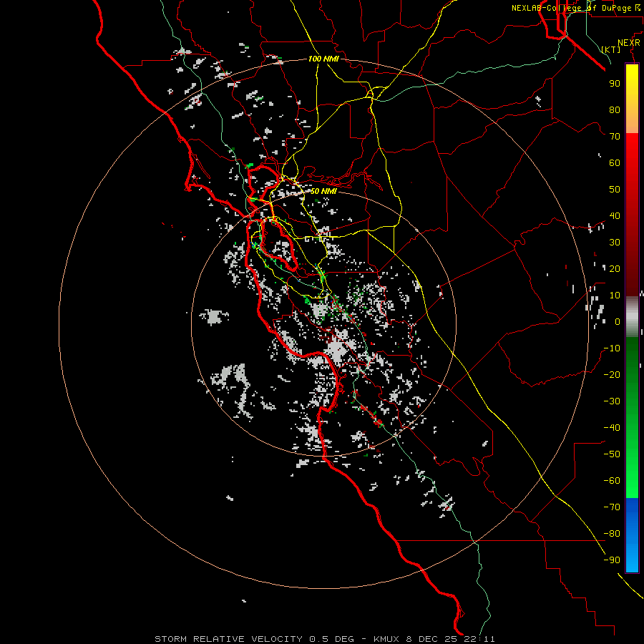Click the -70 value on the velocity scale
The height and width of the screenshot is (644, 644).
tap(612, 507)
